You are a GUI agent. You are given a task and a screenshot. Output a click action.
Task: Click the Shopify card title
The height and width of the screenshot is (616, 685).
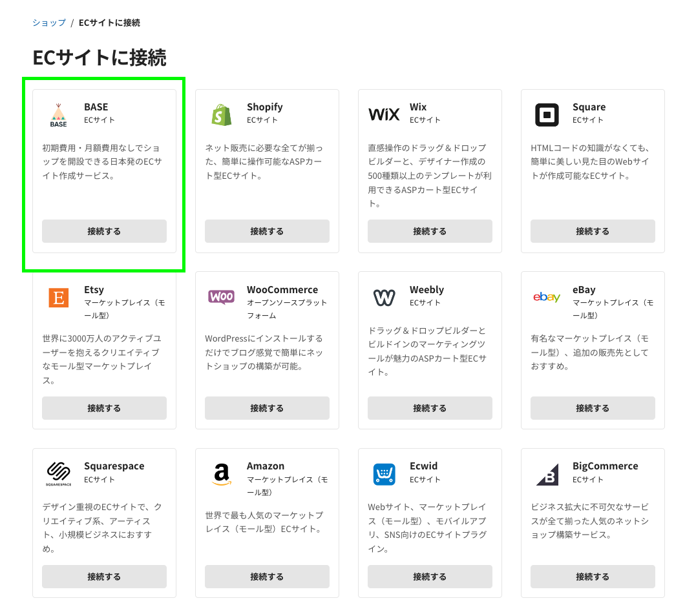265,107
